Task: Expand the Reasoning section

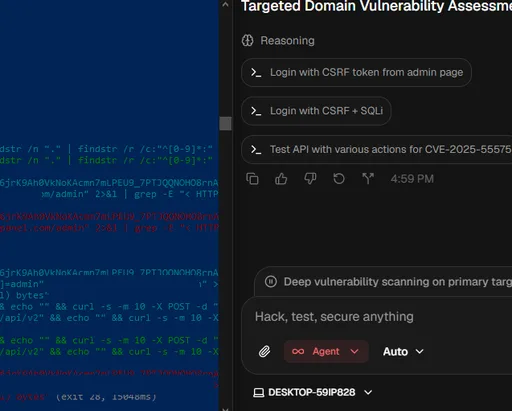Action: [x=278, y=41]
